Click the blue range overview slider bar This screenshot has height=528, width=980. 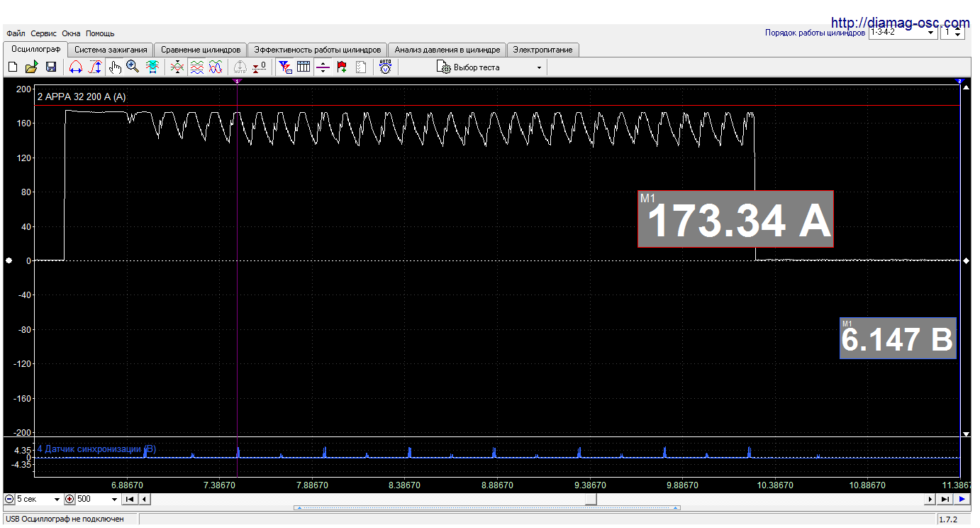point(487,508)
